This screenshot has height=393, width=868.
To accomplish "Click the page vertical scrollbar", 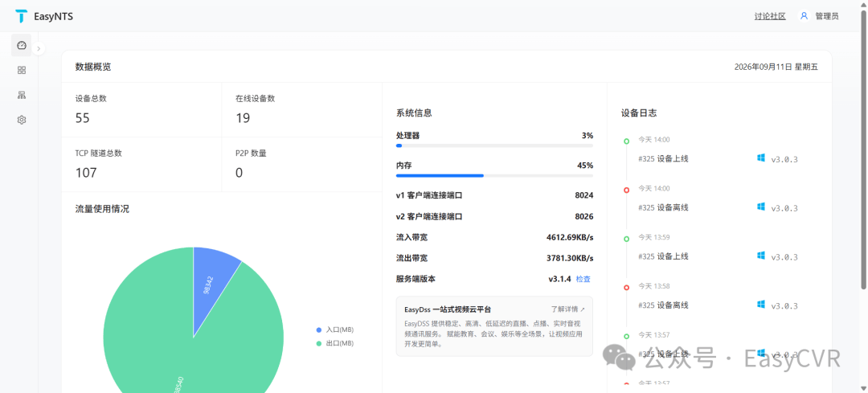I will 863,149.
